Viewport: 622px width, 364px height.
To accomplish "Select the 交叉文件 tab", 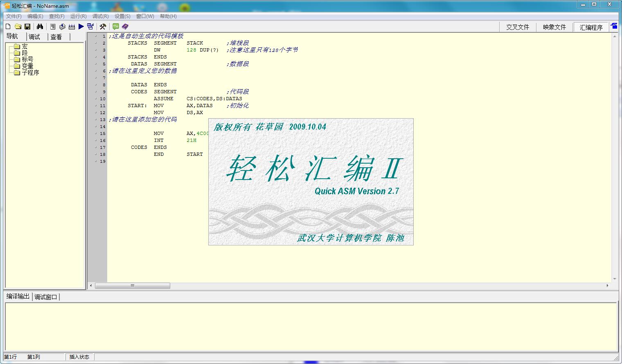I will (x=518, y=27).
